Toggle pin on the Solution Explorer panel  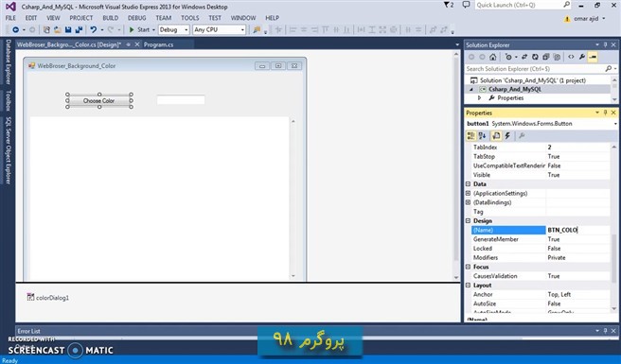coord(605,44)
